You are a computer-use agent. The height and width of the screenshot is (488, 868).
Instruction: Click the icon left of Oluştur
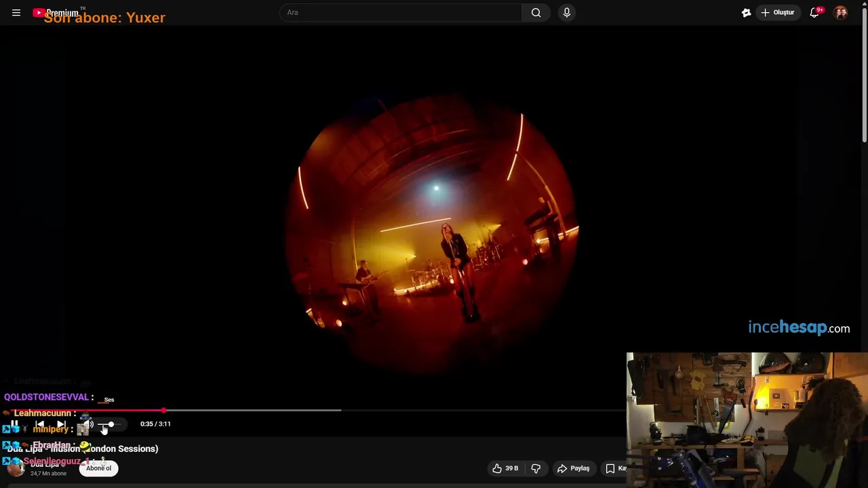[x=746, y=12]
